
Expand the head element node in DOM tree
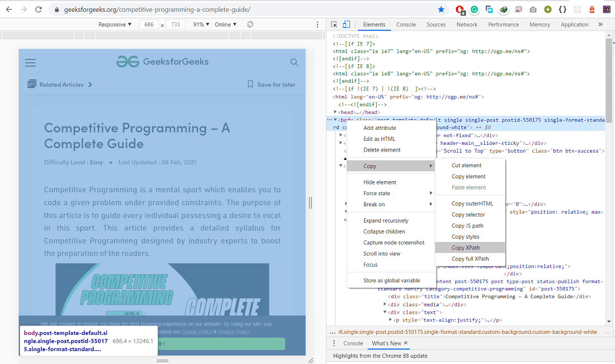335,112
